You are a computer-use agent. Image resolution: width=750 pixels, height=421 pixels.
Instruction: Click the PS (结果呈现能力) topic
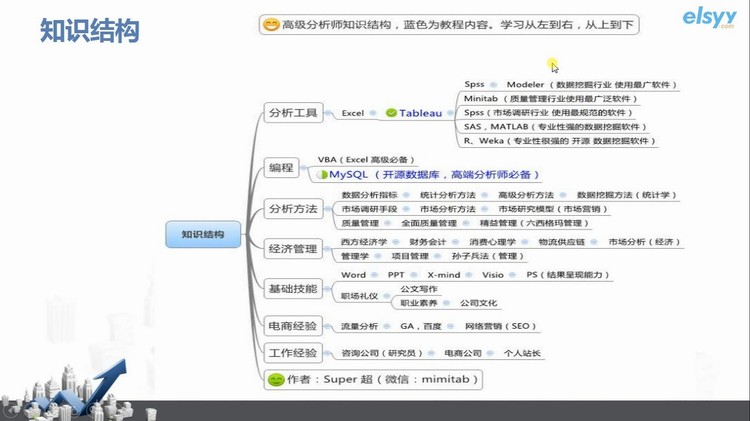pos(568,275)
